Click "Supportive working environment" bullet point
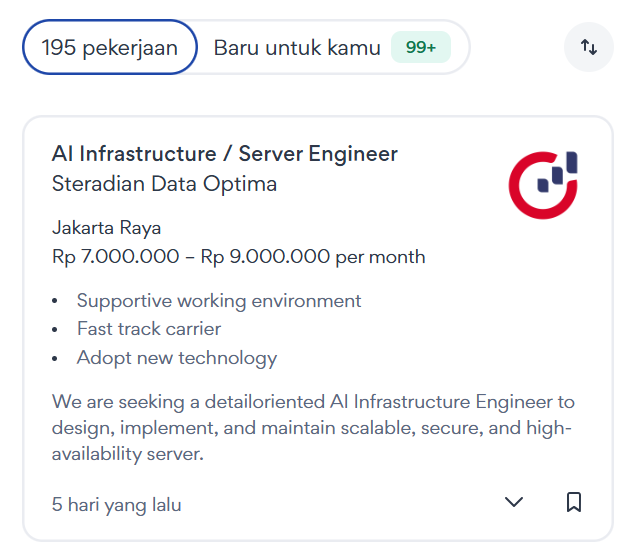Image resolution: width=644 pixels, height=551 pixels. (219, 301)
